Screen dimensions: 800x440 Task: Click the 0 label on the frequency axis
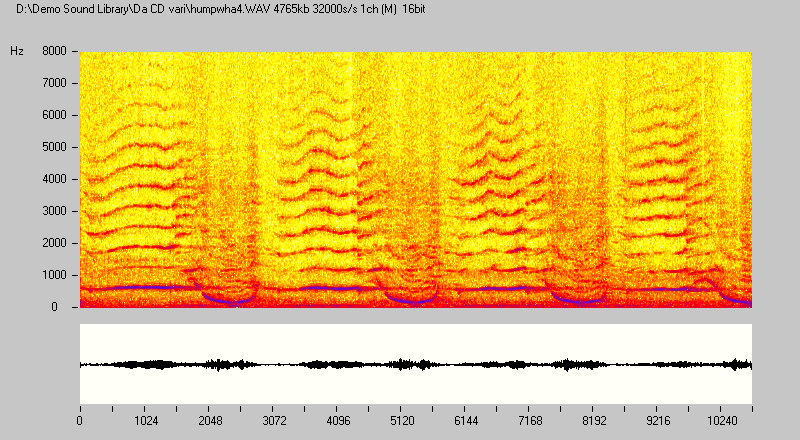pos(55,307)
